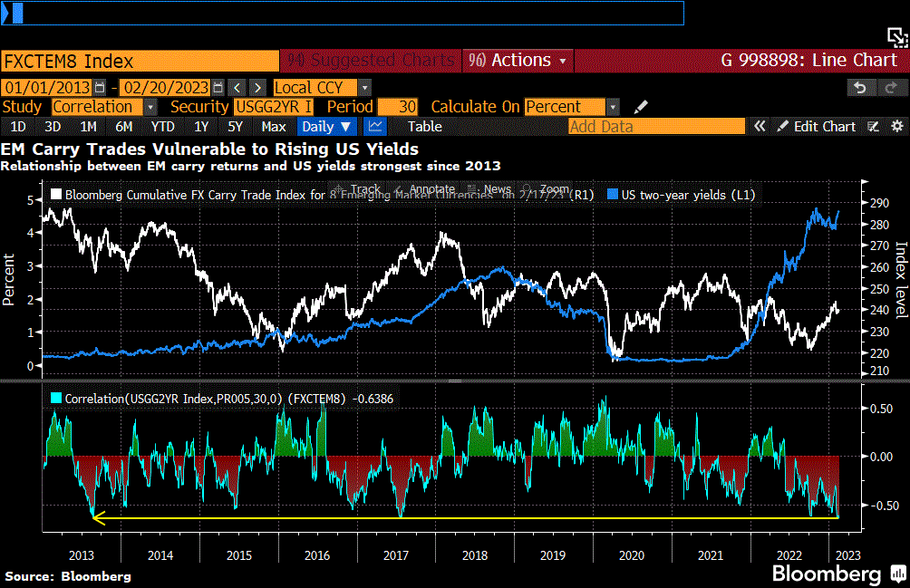
Task: Click the cyan Correlation legend swatch
Action: click(56, 399)
